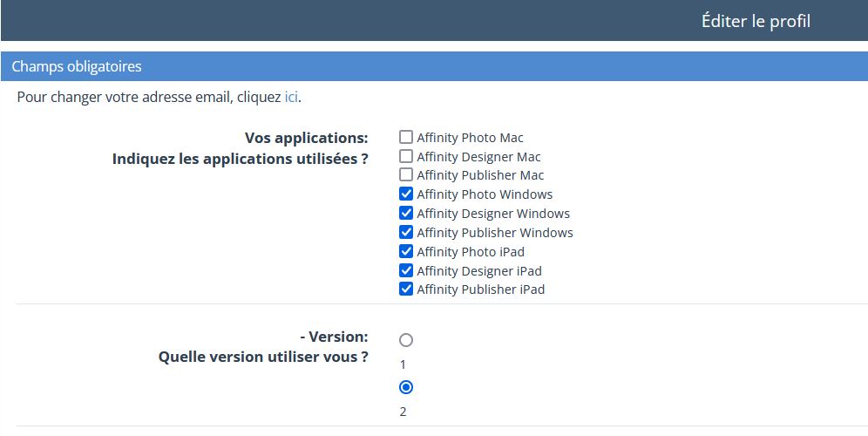Click the 'Affinity Publisher iPad' label text

click(x=480, y=290)
